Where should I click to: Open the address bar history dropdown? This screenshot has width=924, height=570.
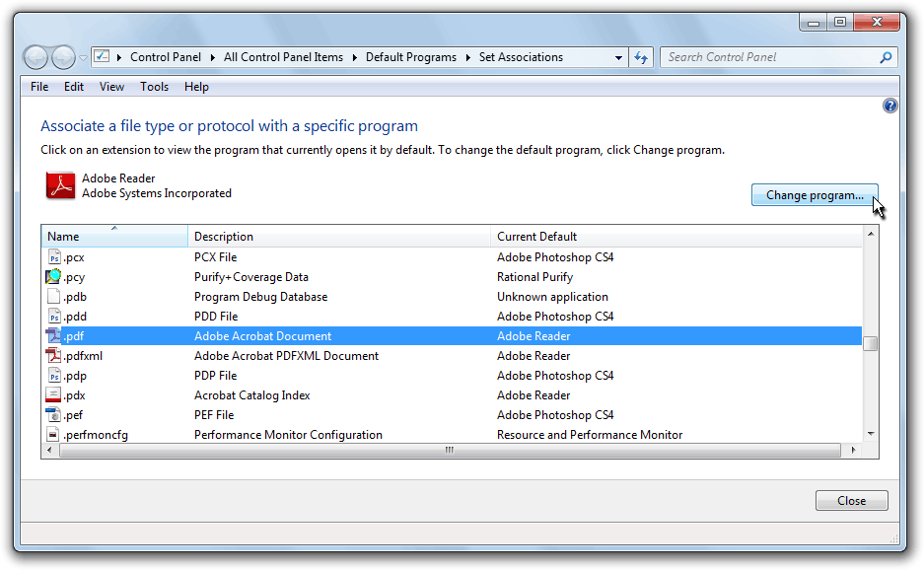(618, 58)
